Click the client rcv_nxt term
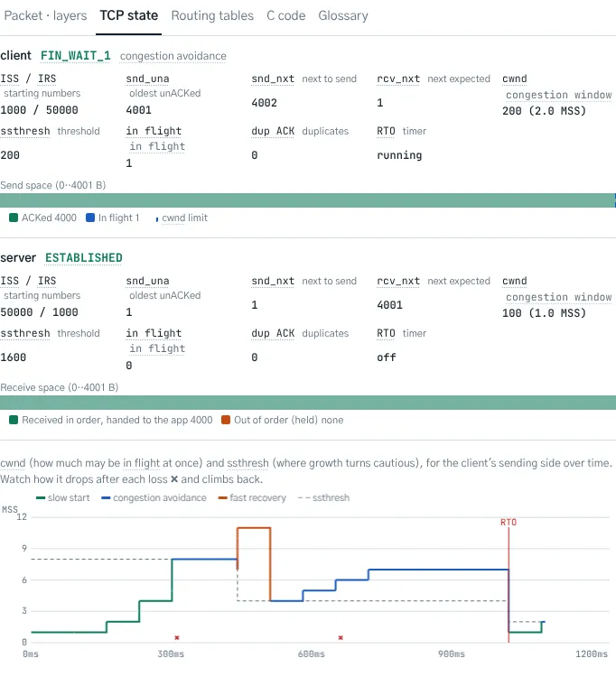The height and width of the screenshot is (677, 616). [397, 79]
